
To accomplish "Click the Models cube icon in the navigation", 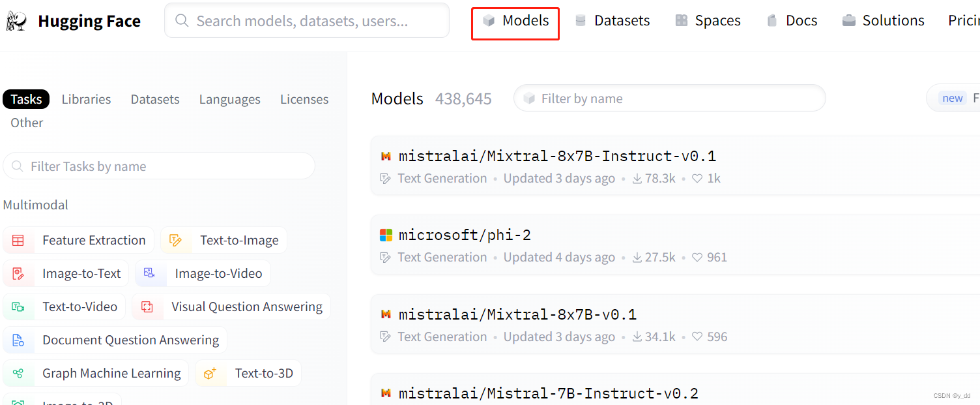I will coord(489,21).
